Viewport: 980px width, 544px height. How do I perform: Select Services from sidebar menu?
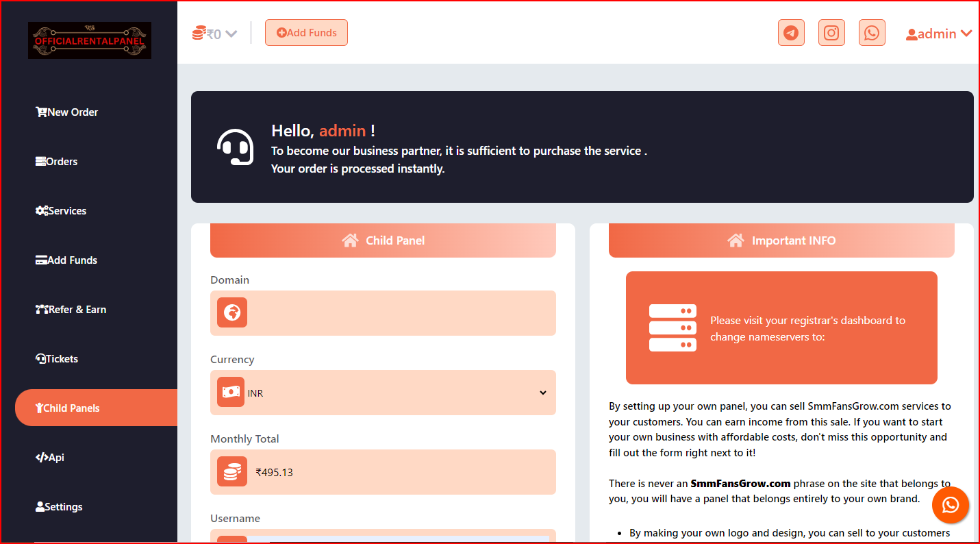pyautogui.click(x=61, y=211)
